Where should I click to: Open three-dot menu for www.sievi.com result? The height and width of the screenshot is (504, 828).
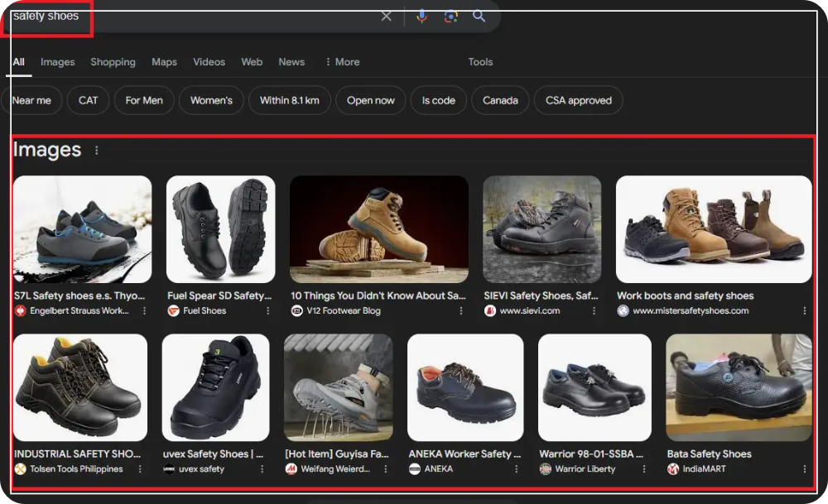coord(594,311)
